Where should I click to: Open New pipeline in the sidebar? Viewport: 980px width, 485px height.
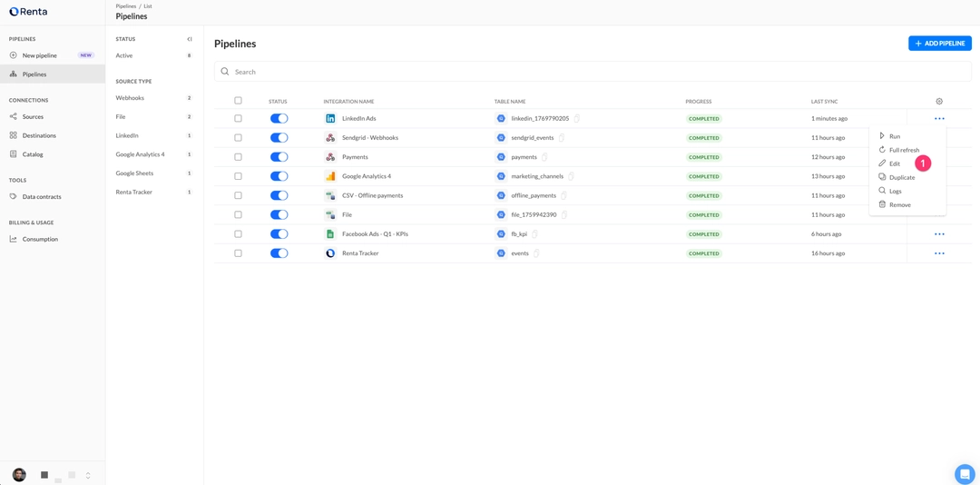[53, 55]
